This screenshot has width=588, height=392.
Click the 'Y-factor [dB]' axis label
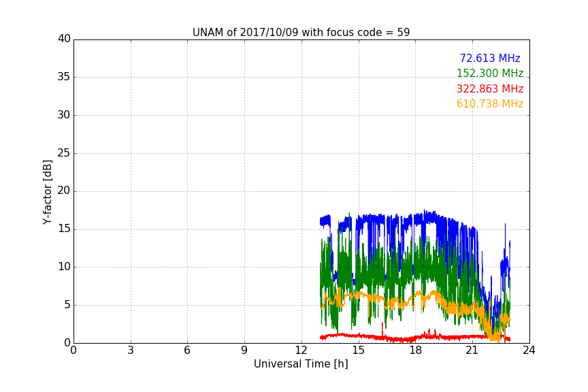click(47, 192)
